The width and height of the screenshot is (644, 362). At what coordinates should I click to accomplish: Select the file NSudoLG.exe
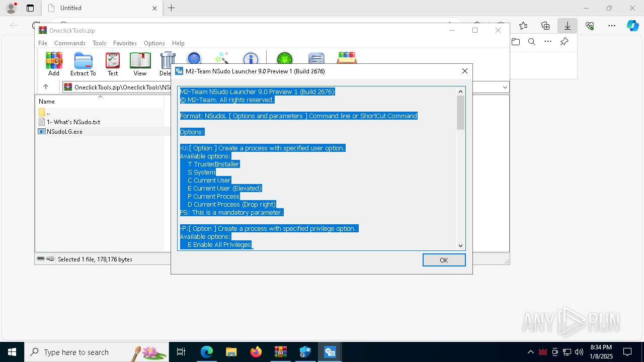pyautogui.click(x=60, y=132)
